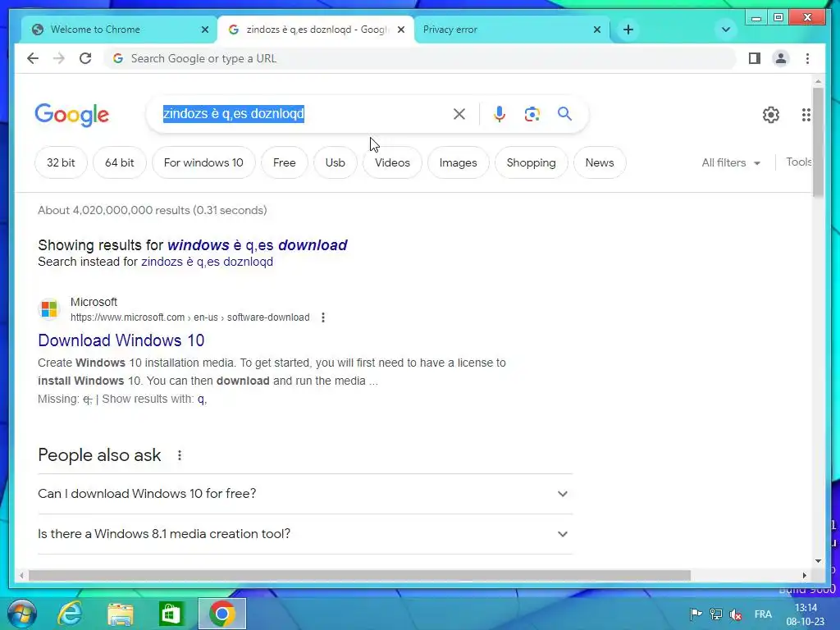Open Google quick settings gear
The height and width of the screenshot is (630, 840).
tap(770, 115)
